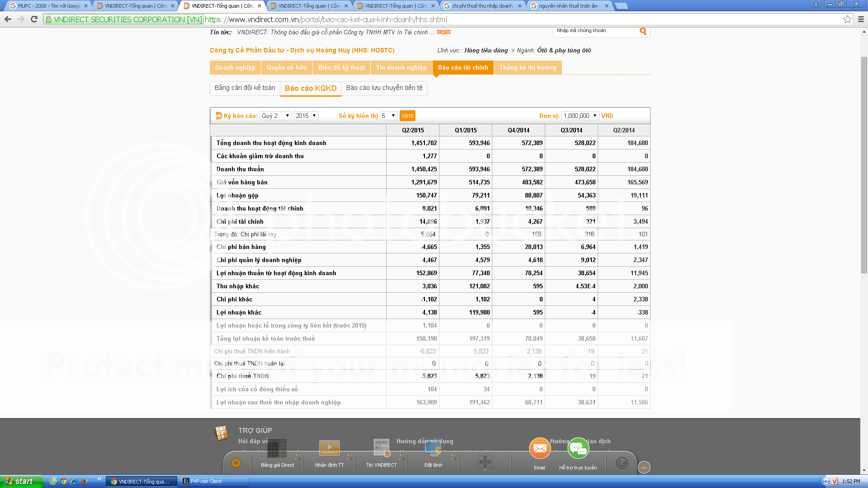
Task: Expand the Đơn vị 1,000,000 dropdown
Action: [x=580, y=116]
